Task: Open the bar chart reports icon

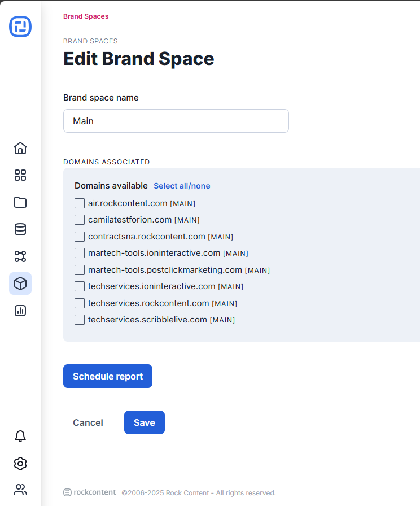Action: click(x=20, y=311)
